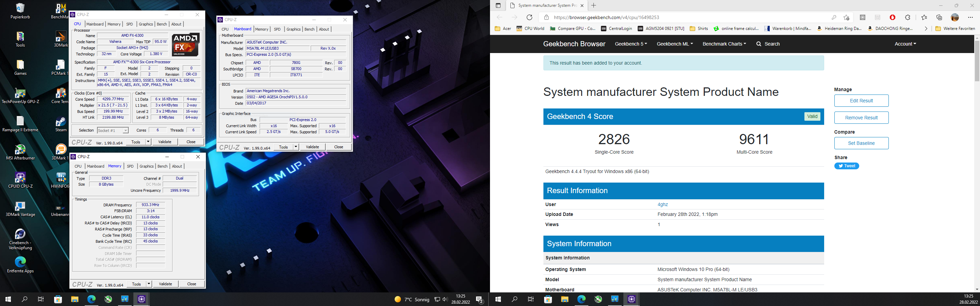This screenshot has width=980, height=306.
Task: Open user 4ghz profile link
Action: point(662,204)
